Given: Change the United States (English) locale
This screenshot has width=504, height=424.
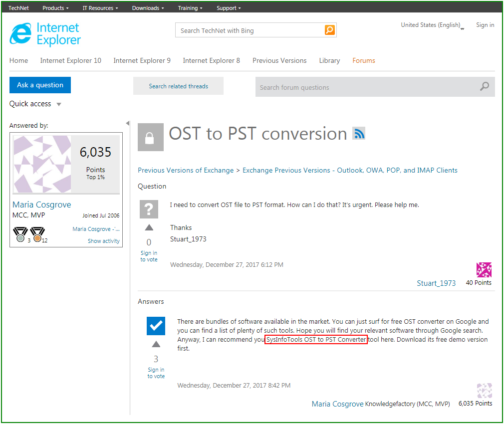Looking at the screenshot, I should (433, 25).
